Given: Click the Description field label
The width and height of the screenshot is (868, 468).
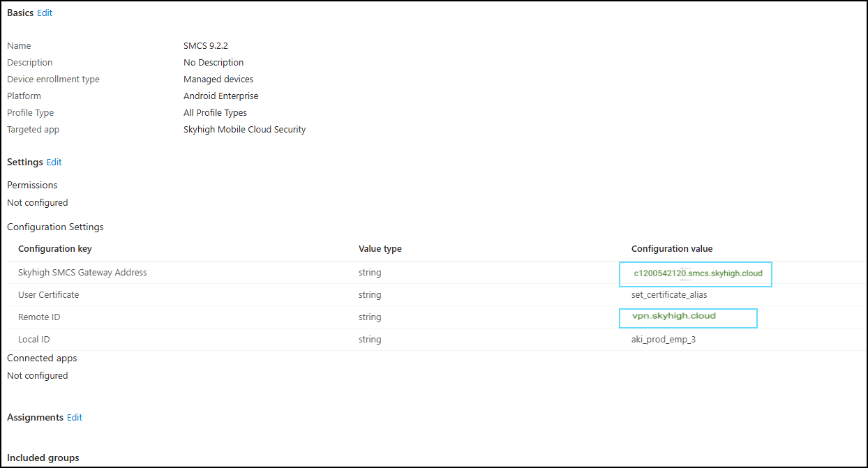Looking at the screenshot, I should point(30,62).
